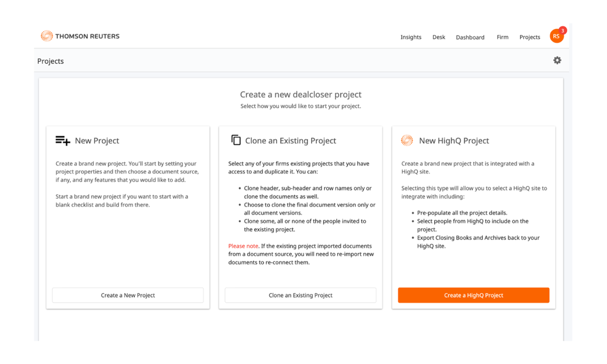Screen dimensions: 607x364
Task: Open the settings gear icon
Action: pos(557,61)
